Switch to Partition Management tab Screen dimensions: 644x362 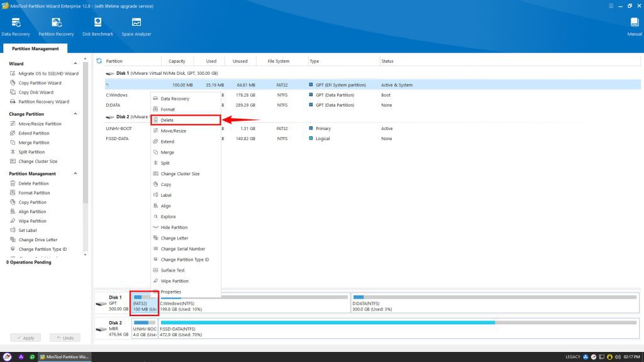[x=35, y=48]
